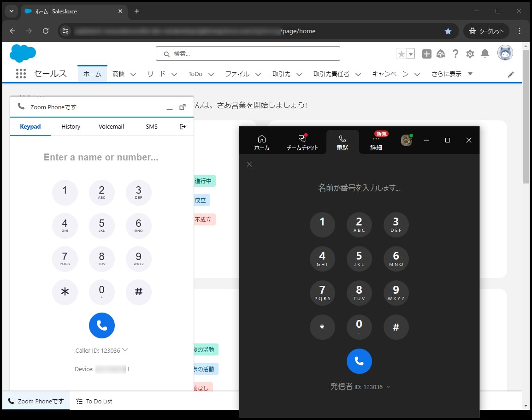Click the Salesforce cloud logo

[23, 53]
